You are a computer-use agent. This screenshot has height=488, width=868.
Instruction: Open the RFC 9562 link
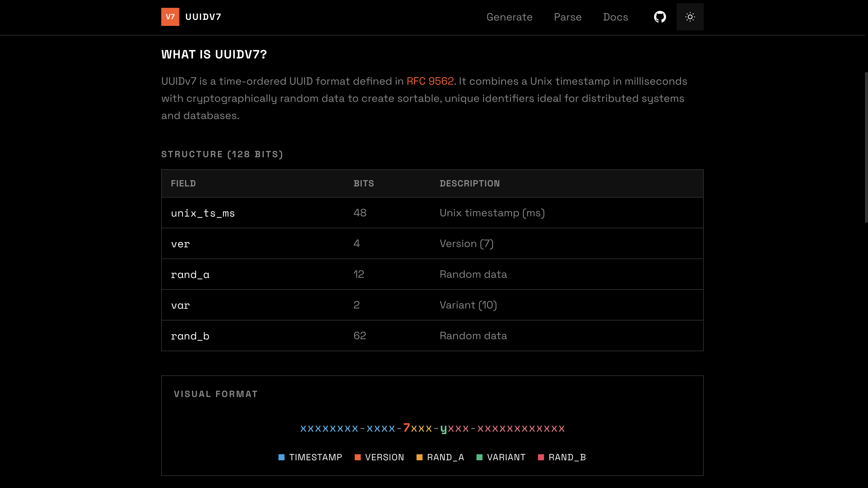430,81
